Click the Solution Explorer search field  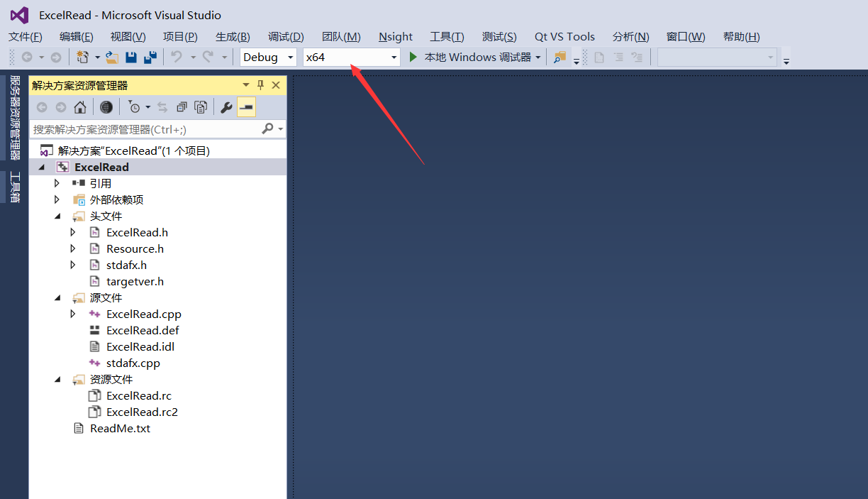pos(145,129)
